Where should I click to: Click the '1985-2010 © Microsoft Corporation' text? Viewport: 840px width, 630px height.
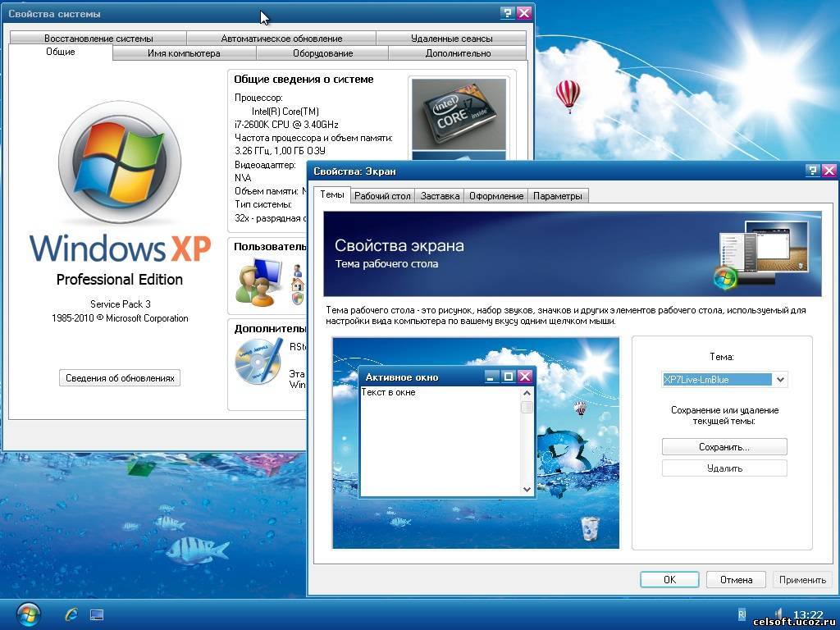120,318
